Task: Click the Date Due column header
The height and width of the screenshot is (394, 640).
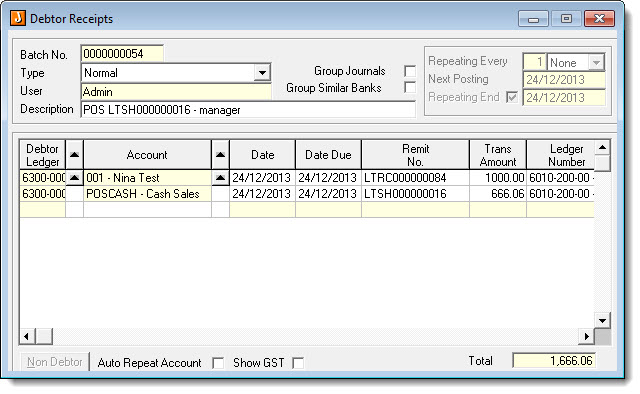Action: 328,155
